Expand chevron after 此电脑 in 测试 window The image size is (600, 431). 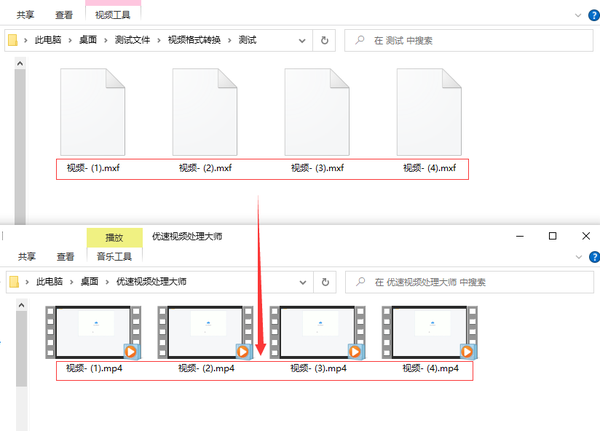pos(70,40)
